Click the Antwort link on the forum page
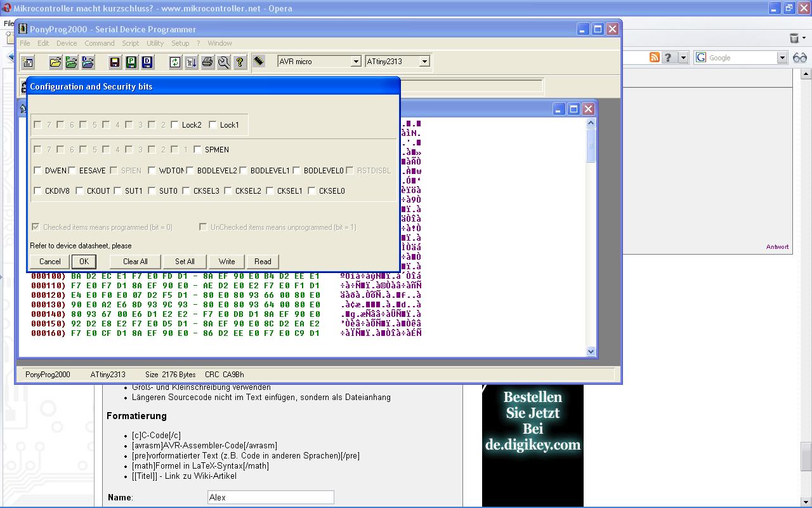This screenshot has width=812, height=508. 777,247
